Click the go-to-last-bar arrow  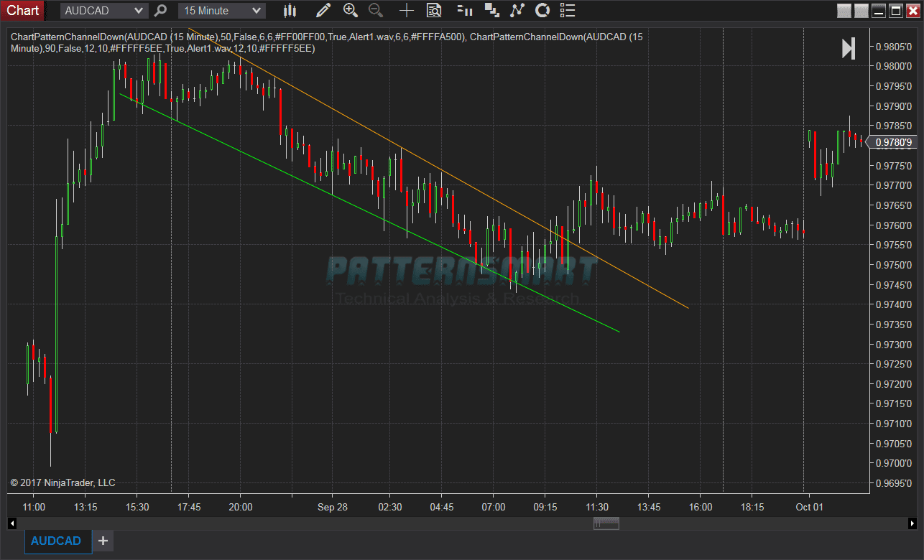point(848,47)
